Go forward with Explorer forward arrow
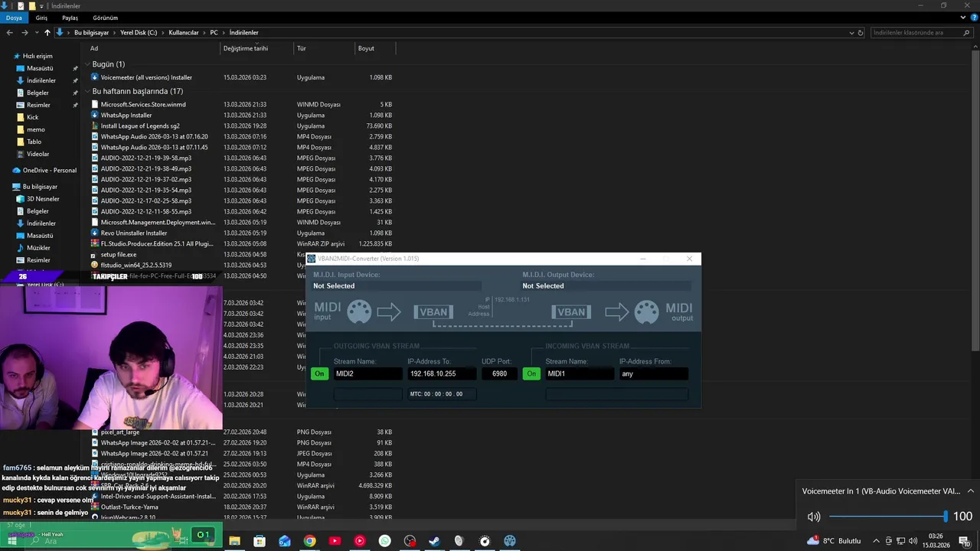 24,33
